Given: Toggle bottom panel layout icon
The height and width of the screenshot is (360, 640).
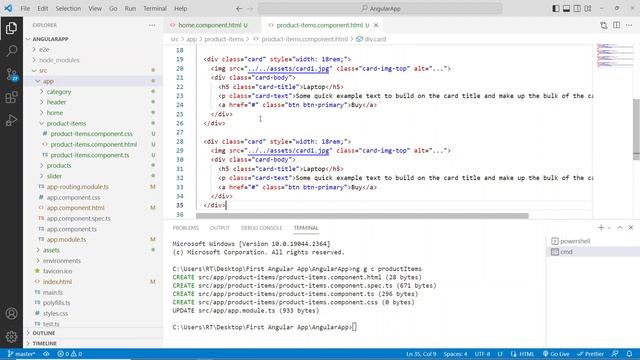Looking at the screenshot, I should click(x=567, y=9).
